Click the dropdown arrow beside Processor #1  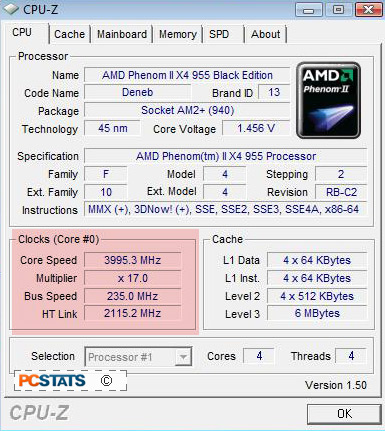(183, 357)
